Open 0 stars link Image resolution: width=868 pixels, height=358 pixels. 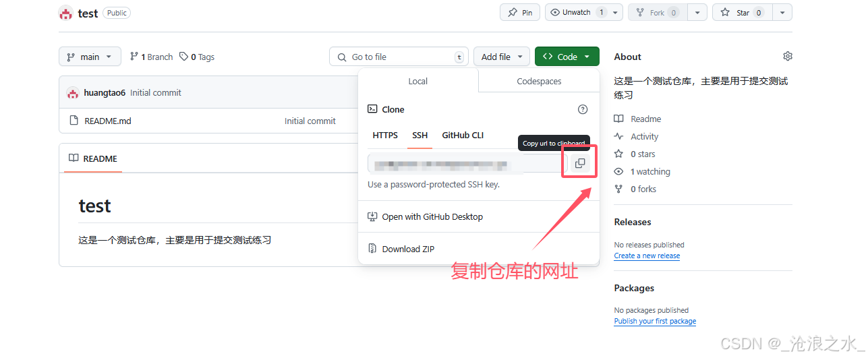pyautogui.click(x=643, y=154)
